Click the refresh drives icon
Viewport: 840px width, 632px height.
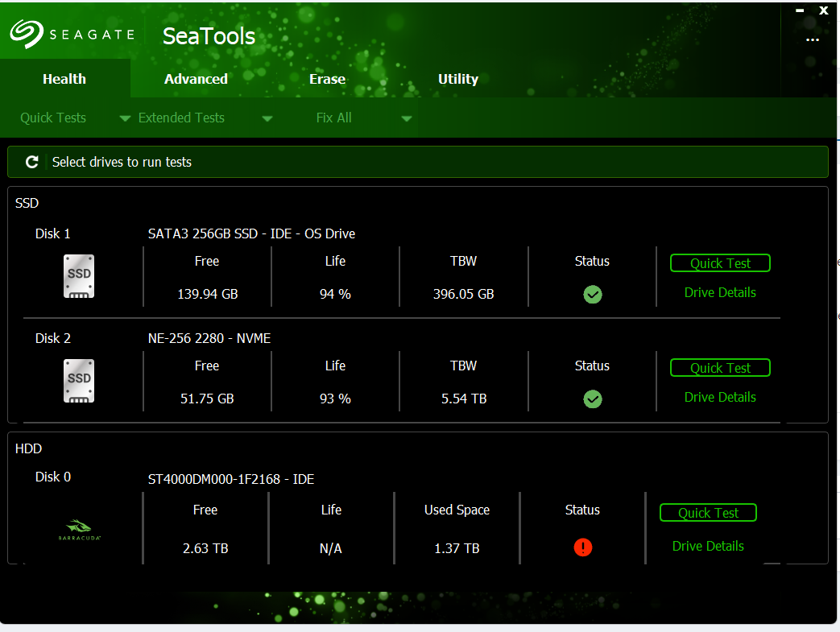[x=32, y=162]
